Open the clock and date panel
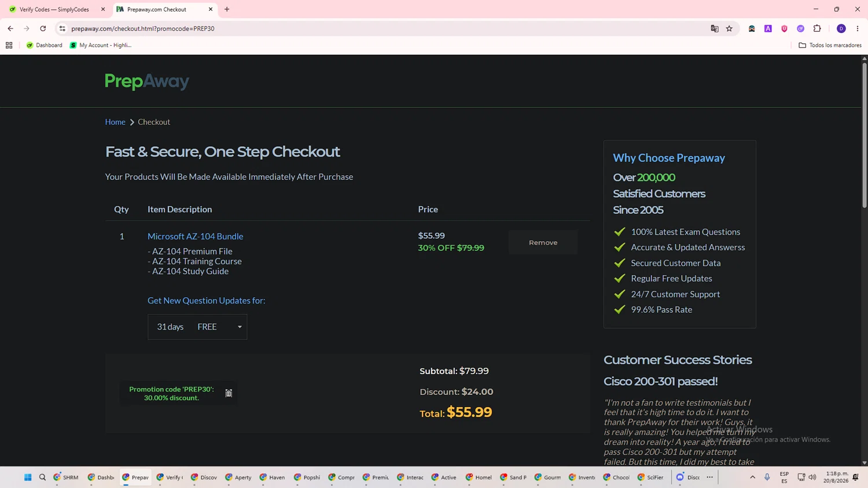 pyautogui.click(x=837, y=477)
